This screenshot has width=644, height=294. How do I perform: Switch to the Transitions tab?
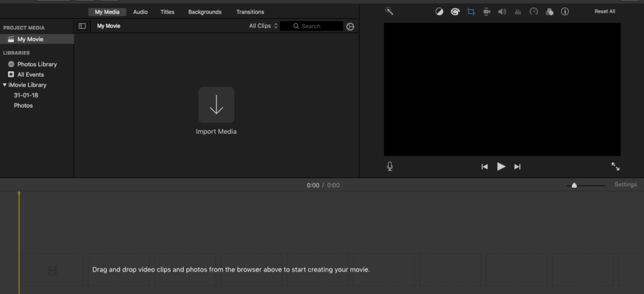click(x=250, y=12)
